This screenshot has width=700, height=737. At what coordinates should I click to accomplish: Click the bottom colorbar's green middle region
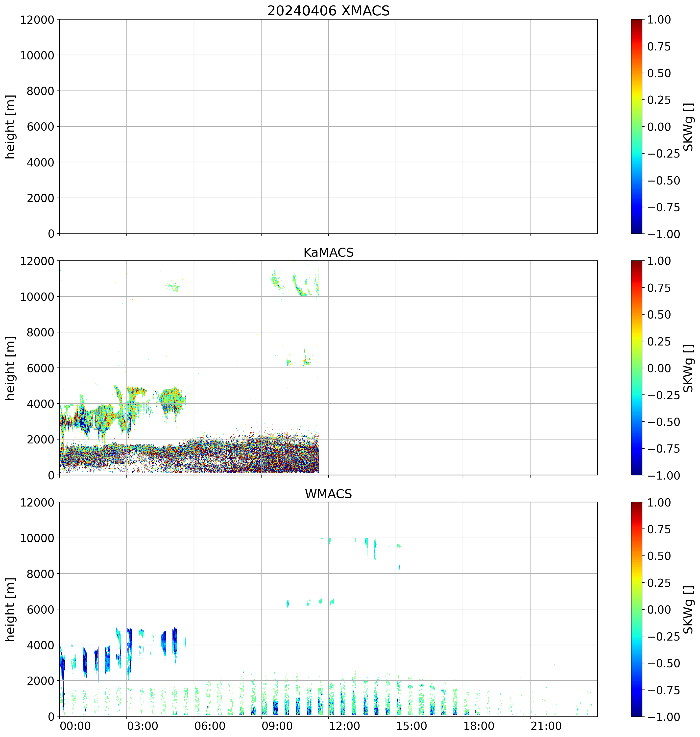point(637,609)
